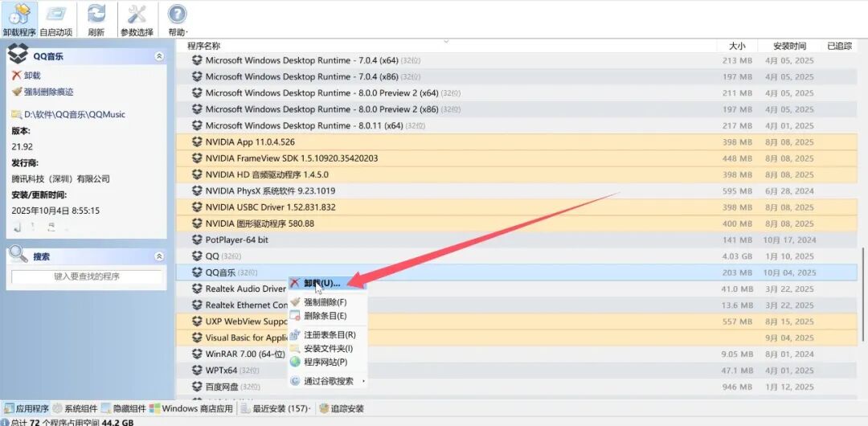Open the D:\软件\QQ音乐\QQMusic path link
The width and height of the screenshot is (868, 426).
coord(75,115)
